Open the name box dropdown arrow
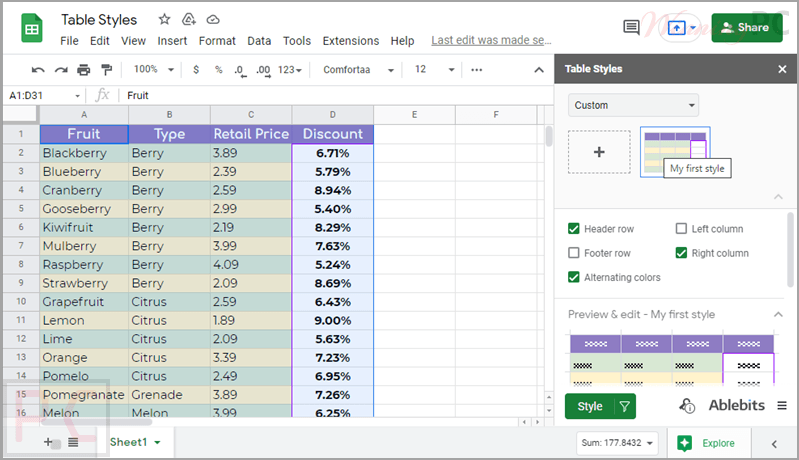Viewport: 799px width, 460px height. click(77, 96)
